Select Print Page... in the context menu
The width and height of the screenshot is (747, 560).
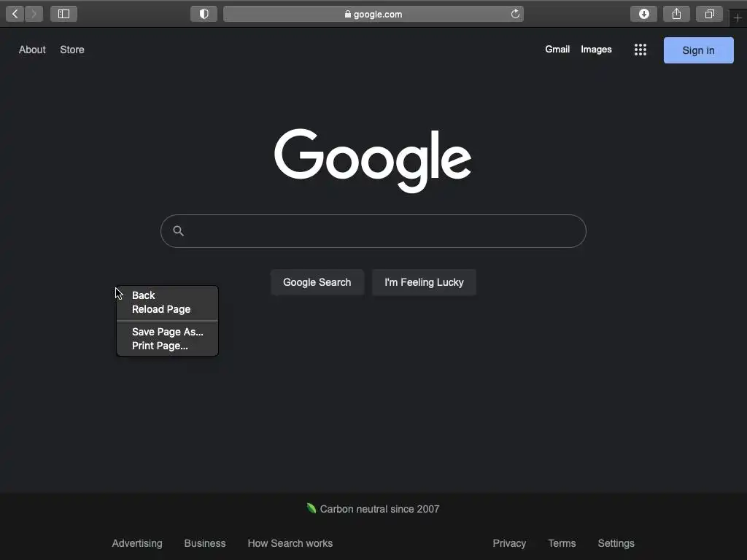point(167,346)
